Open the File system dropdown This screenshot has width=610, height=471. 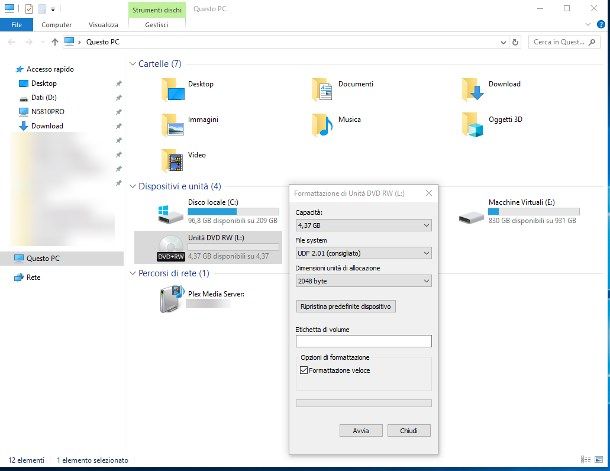[x=364, y=253]
